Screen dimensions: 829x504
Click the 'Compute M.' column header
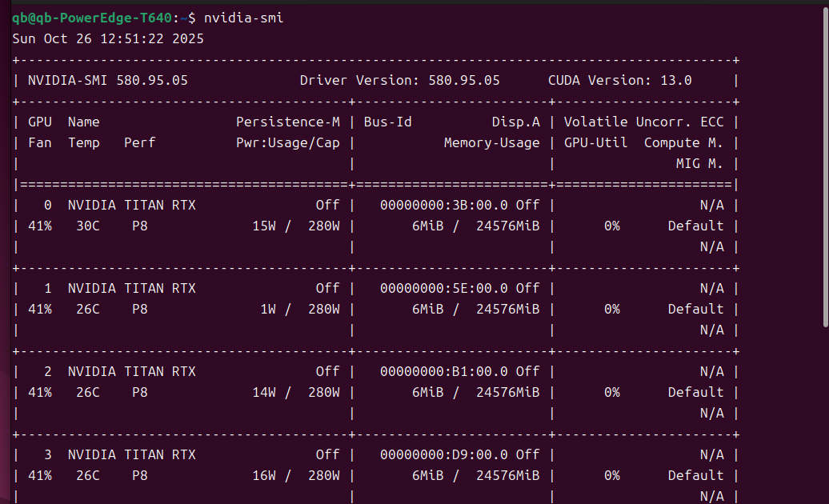[x=683, y=142]
